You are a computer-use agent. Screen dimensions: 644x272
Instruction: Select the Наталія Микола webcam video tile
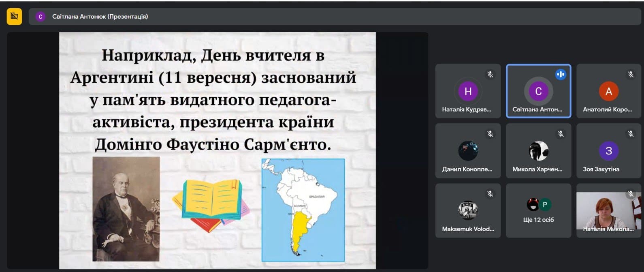click(609, 210)
